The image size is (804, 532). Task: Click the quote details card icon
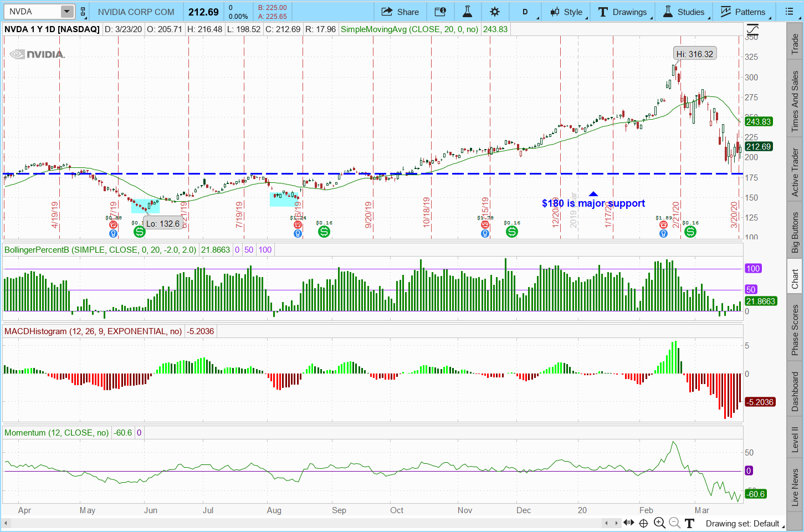click(440, 12)
